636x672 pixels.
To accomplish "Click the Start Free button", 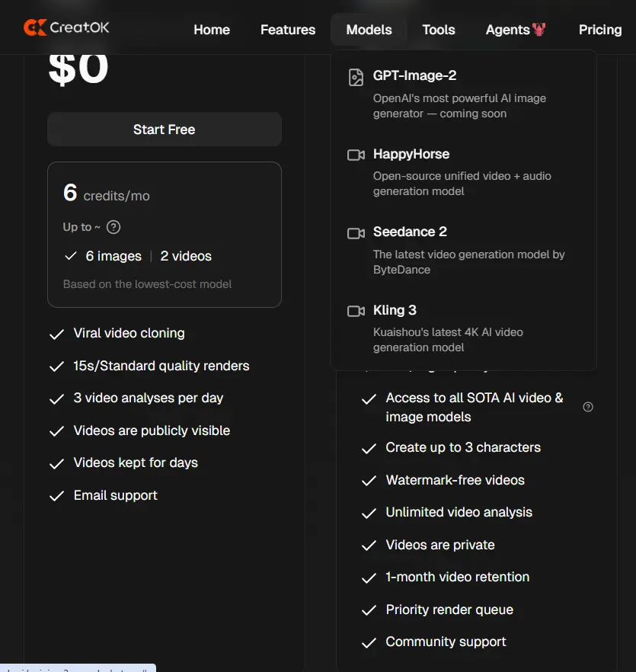I will [165, 130].
